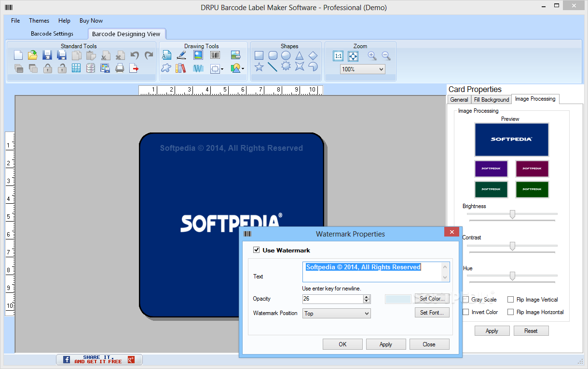Click Close in Watermark Properties dialog
This screenshot has height=369, width=588.
[x=429, y=344]
